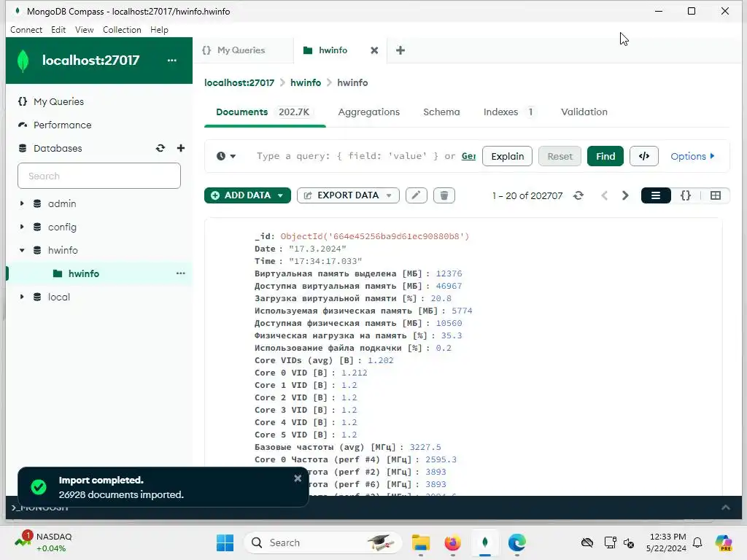This screenshot has width=747, height=560.
Task: Click the ObjectId value of the document
Action: tap(375, 236)
